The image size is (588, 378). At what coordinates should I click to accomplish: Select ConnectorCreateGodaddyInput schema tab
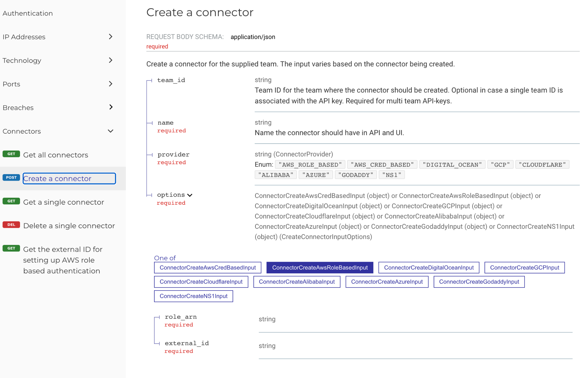pos(479,282)
